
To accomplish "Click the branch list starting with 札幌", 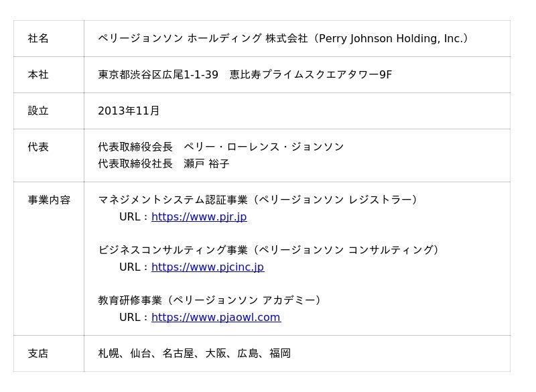I will click(x=194, y=354).
